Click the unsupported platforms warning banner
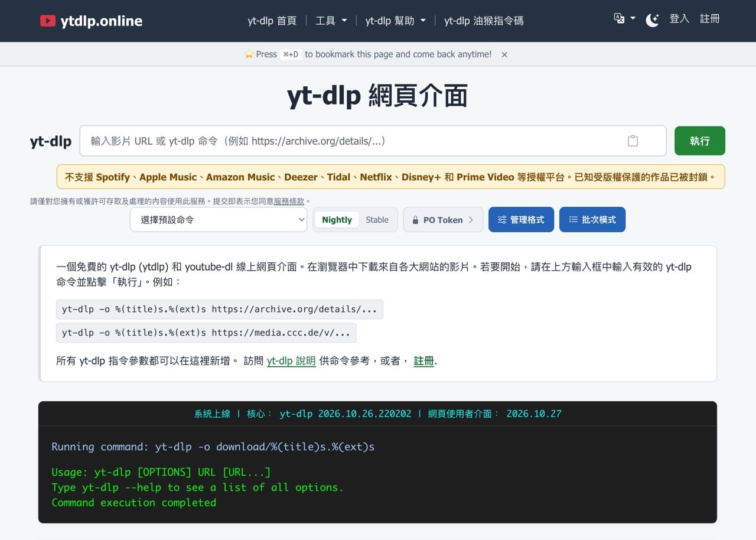The height and width of the screenshot is (540, 756). (391, 177)
